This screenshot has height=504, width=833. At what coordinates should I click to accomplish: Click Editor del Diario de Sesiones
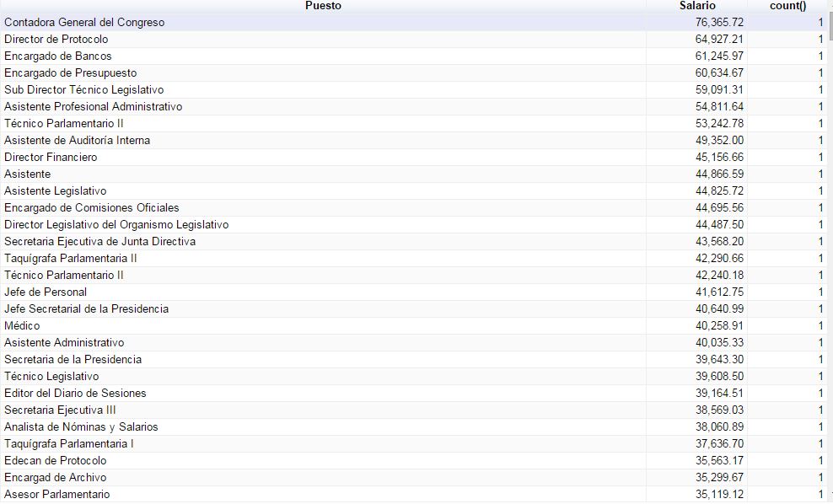click(75, 394)
